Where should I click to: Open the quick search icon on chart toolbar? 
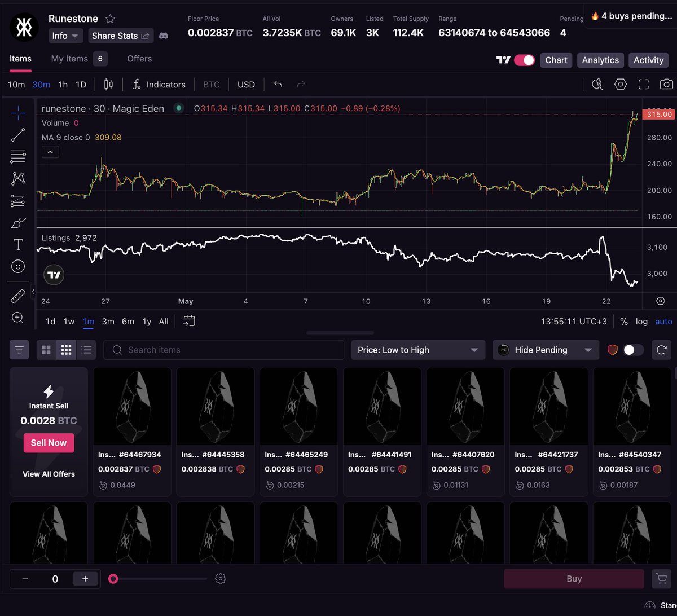pos(597,85)
